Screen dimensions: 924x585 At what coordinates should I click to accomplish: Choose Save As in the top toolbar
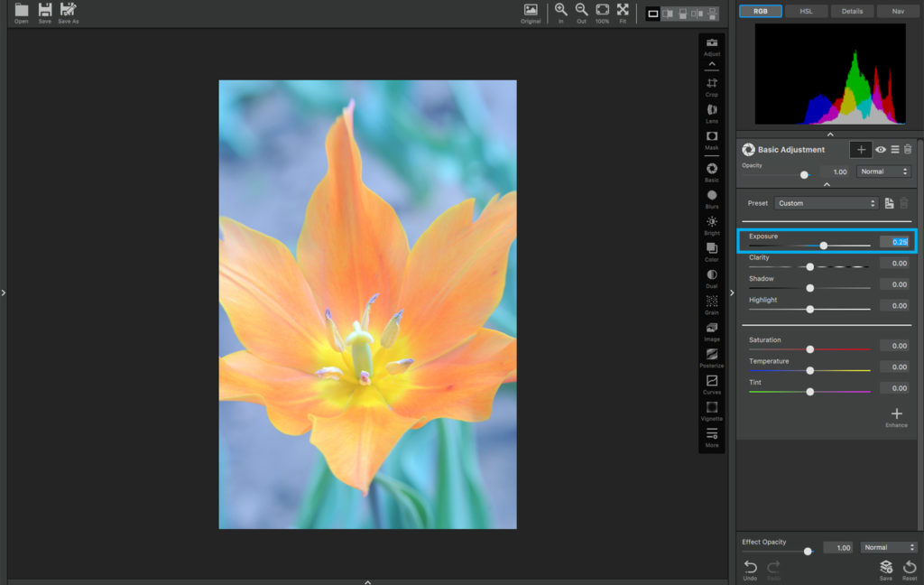(x=69, y=13)
